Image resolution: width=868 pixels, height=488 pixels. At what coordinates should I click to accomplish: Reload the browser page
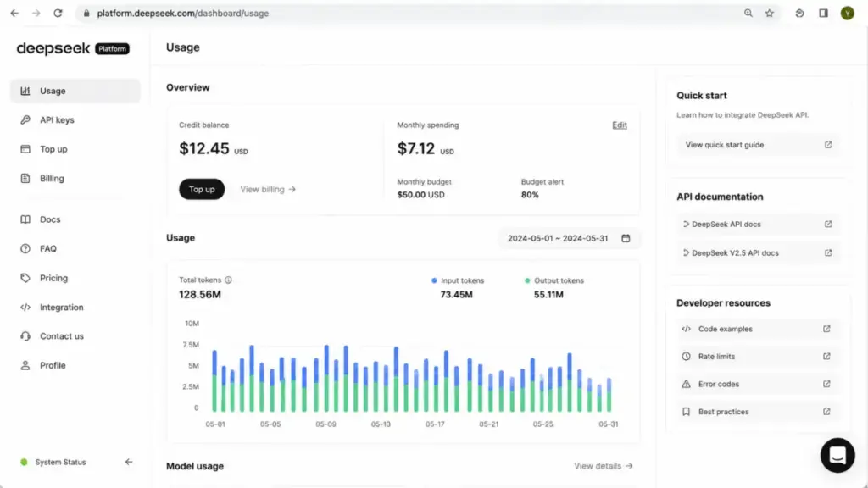pos(58,14)
